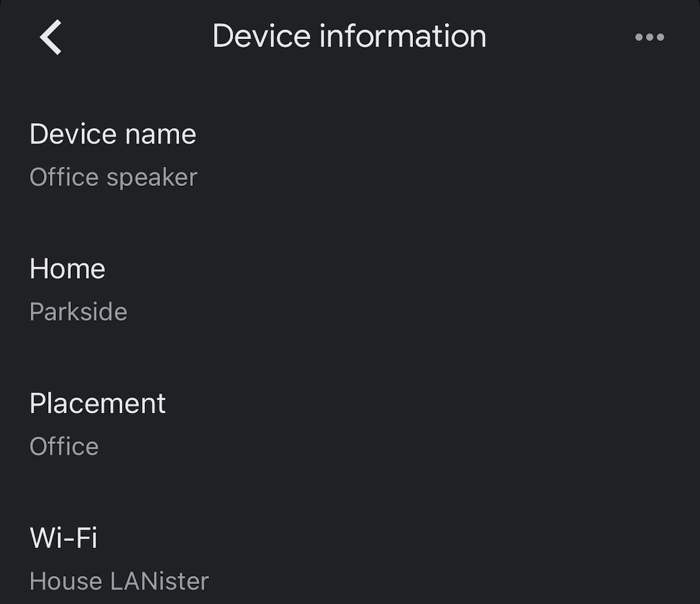This screenshot has height=604, width=700.
Task: Select the "Wi-Fi" heading
Action: click(64, 538)
